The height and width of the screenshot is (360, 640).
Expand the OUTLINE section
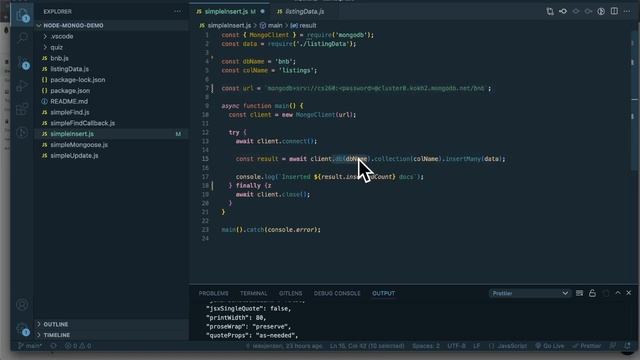[111, 324]
